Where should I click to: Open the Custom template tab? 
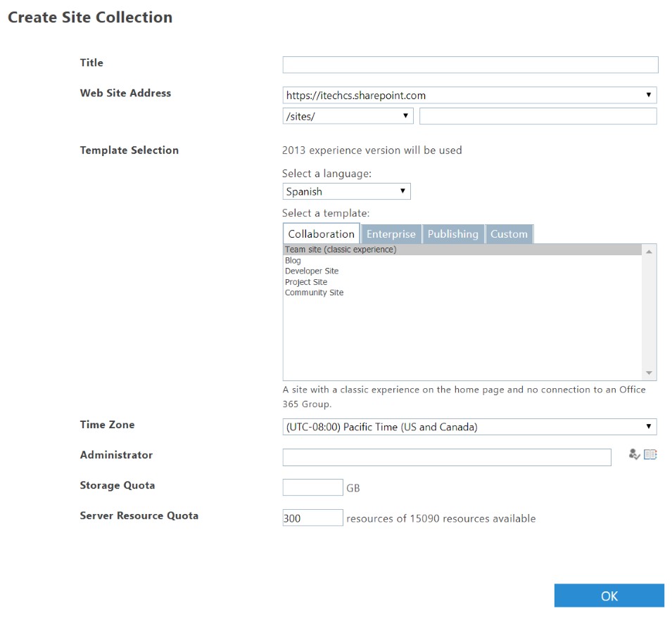coord(509,234)
